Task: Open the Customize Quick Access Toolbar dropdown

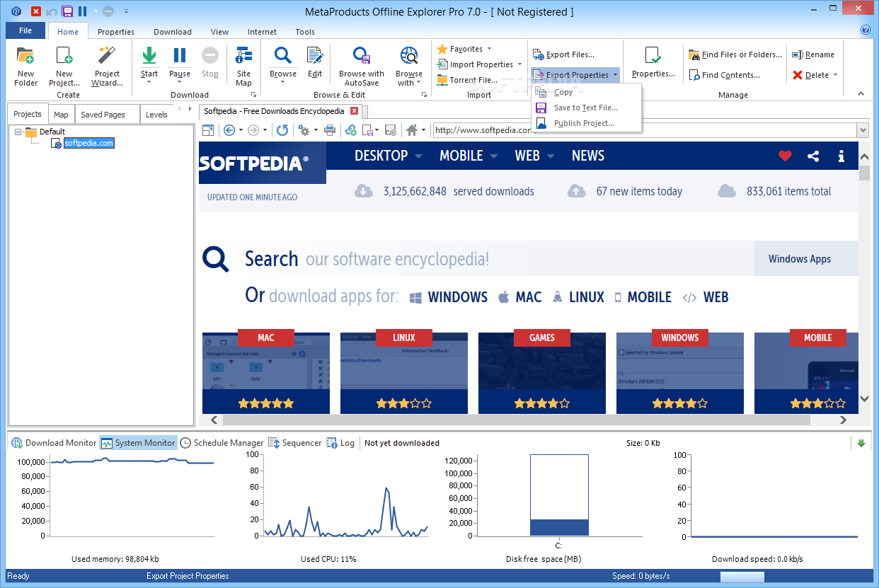Action: tap(126, 11)
